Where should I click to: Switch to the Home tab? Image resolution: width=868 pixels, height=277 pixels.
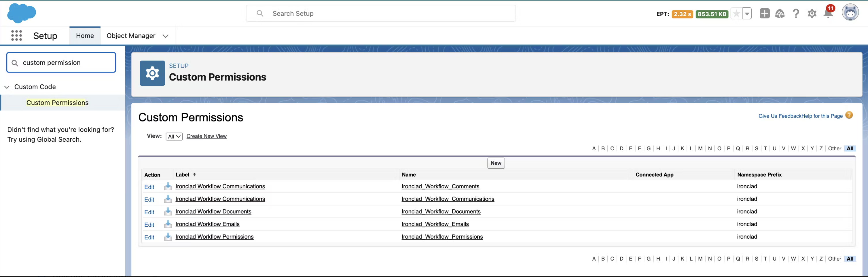85,36
